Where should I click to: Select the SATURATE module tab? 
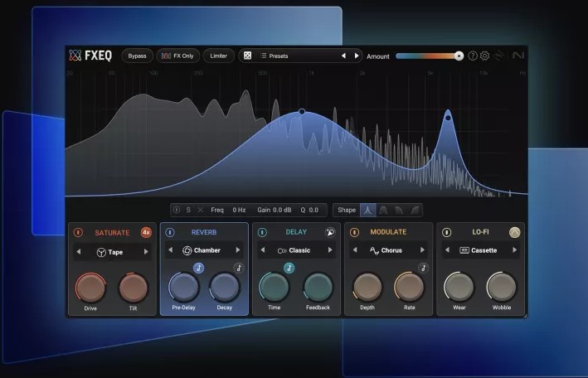112,233
